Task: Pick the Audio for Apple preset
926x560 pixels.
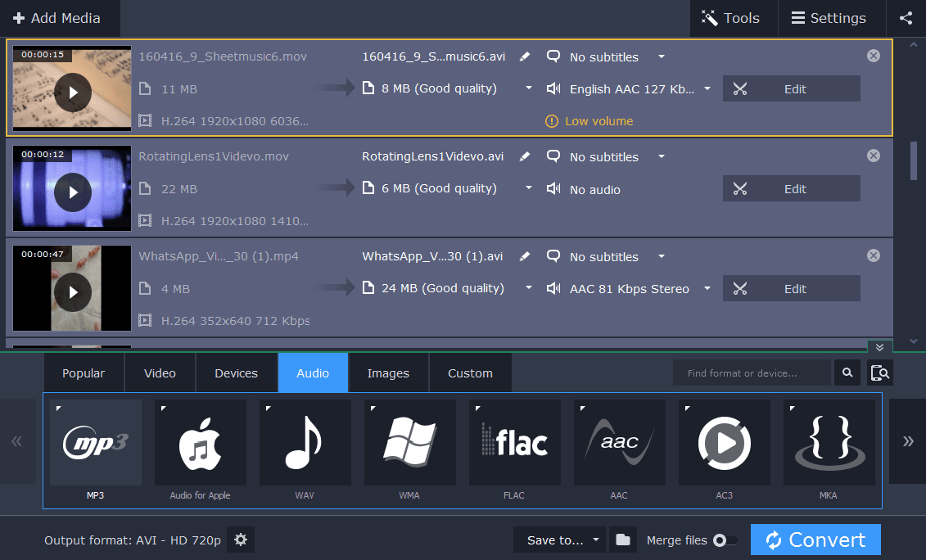Action: click(x=200, y=443)
